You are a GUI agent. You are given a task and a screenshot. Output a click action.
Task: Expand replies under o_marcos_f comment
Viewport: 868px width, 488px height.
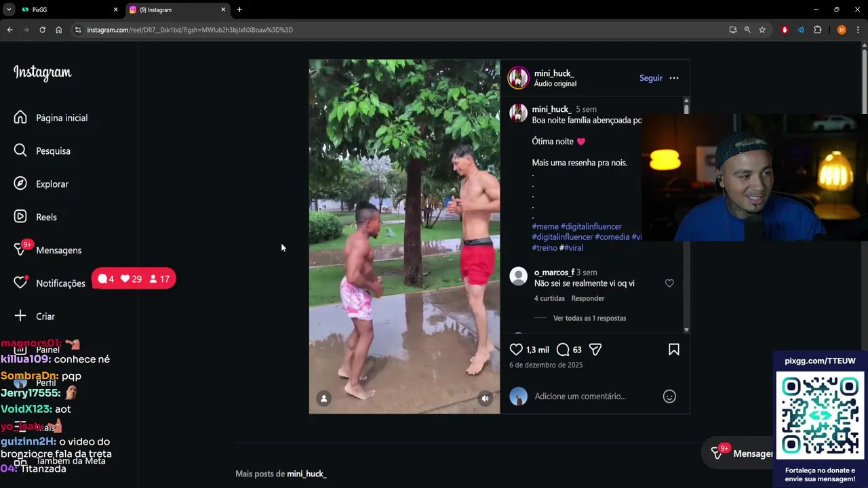tap(589, 318)
